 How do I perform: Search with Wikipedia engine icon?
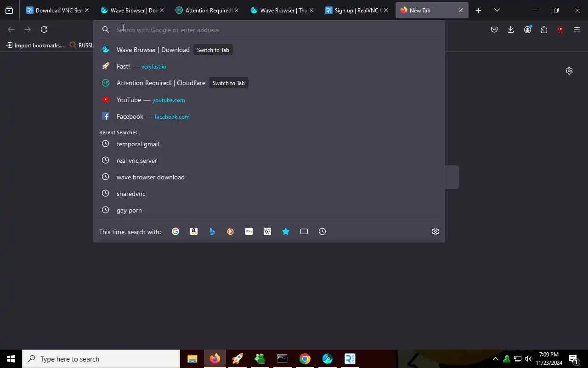tap(267, 231)
